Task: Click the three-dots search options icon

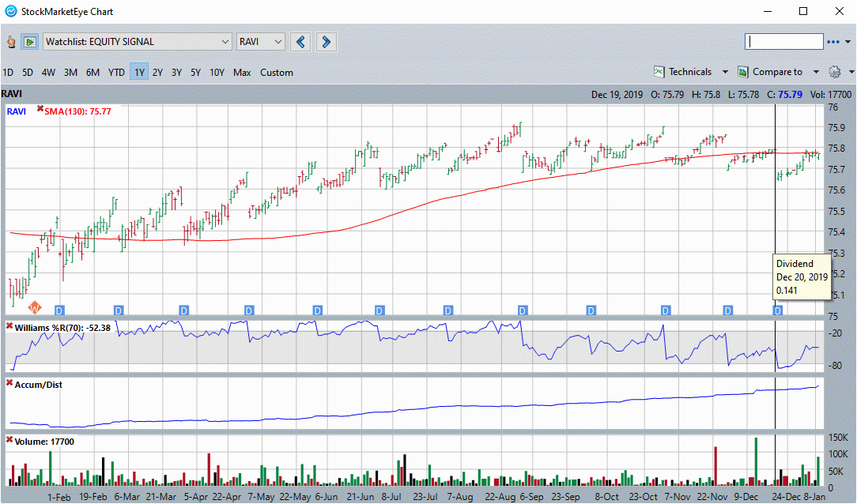Action: tap(833, 42)
